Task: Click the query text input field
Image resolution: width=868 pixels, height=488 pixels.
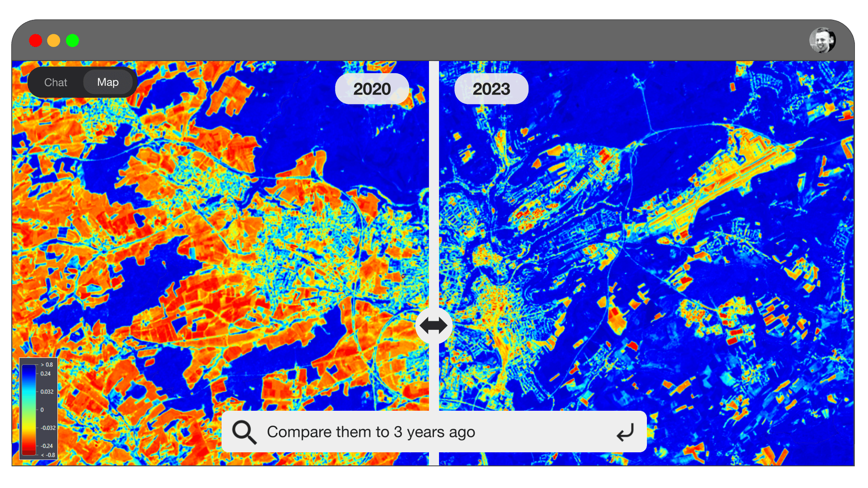Action: [434, 432]
